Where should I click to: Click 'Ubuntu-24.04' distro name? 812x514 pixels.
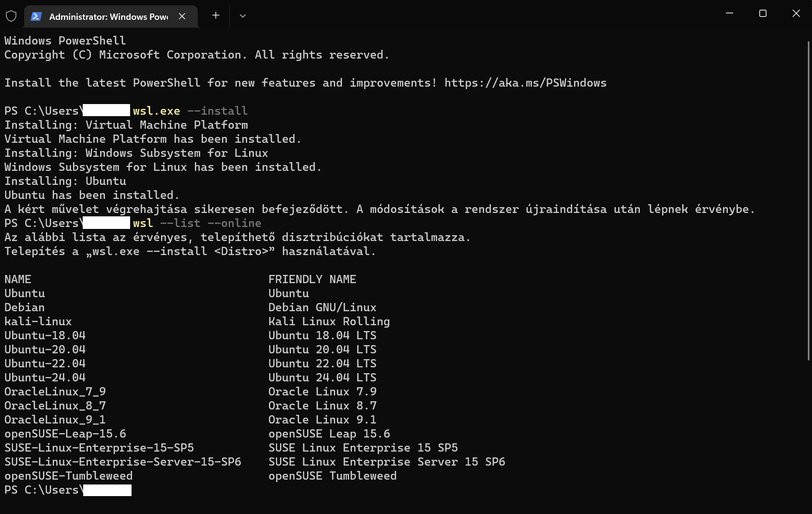pos(45,378)
